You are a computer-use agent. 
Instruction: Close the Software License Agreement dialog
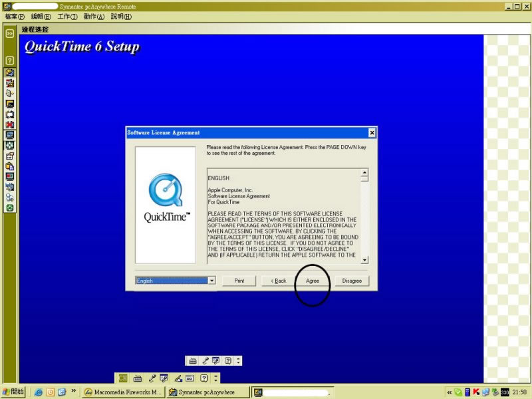(x=372, y=132)
